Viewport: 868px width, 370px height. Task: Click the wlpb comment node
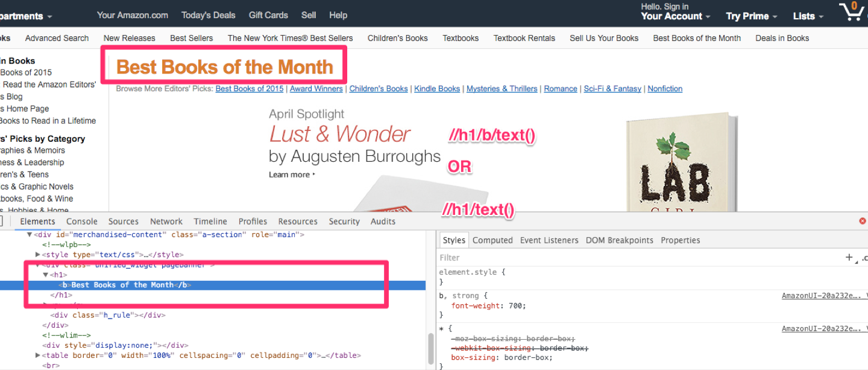66,244
